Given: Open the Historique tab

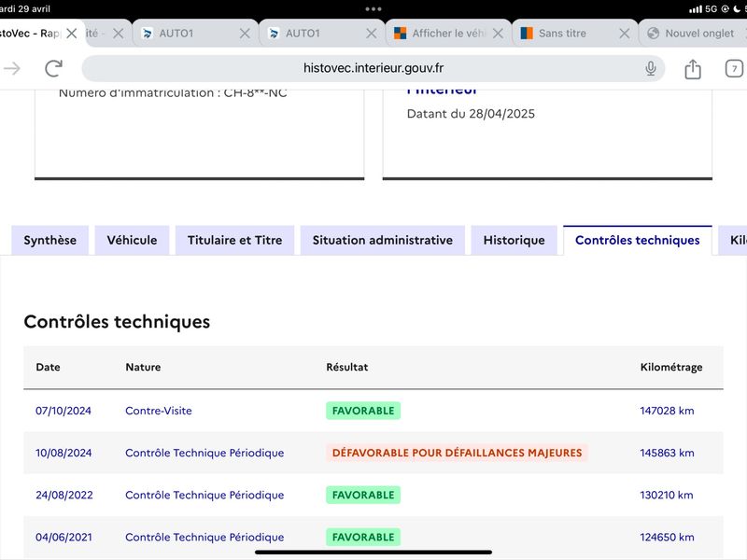Looking at the screenshot, I should 514,240.
